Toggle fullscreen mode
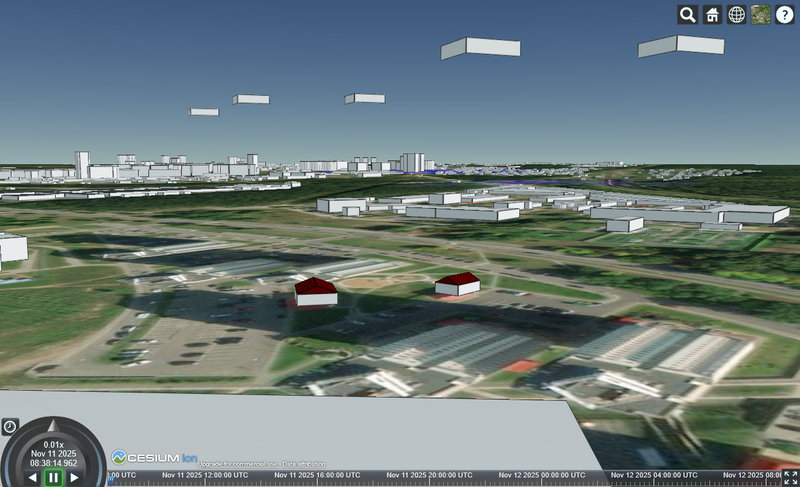This screenshot has height=487, width=800. pos(790,478)
